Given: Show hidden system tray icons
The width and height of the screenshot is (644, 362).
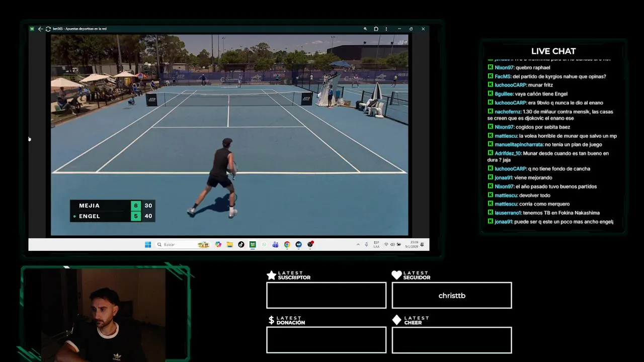Looking at the screenshot, I should (358, 244).
